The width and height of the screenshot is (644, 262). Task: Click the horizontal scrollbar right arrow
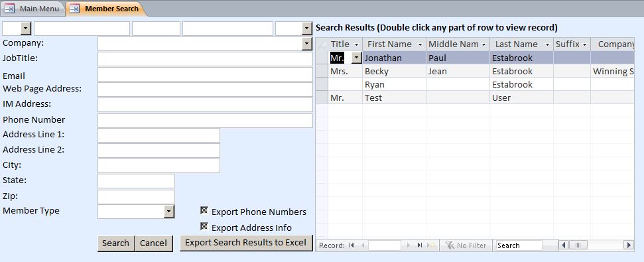pos(628,245)
